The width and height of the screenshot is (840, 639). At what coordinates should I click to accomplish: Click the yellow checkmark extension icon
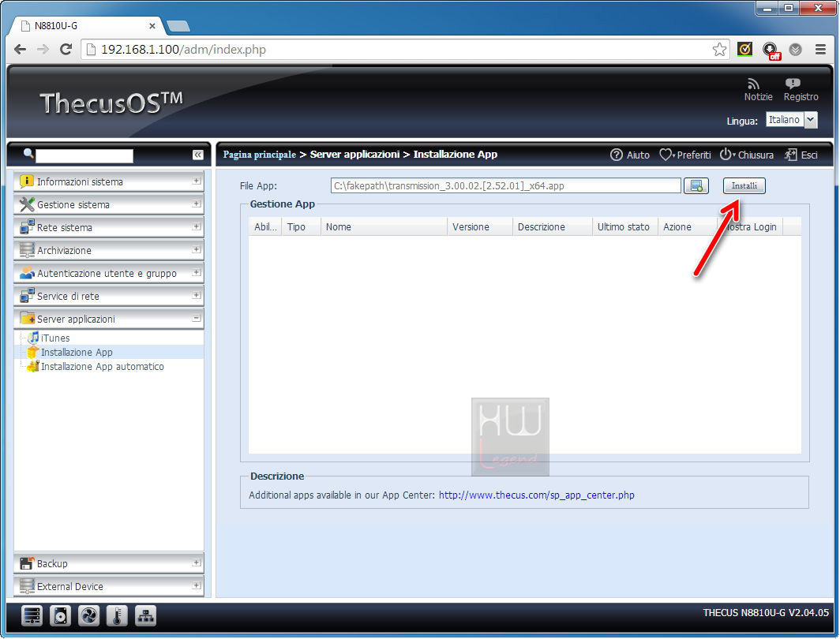[x=744, y=50]
